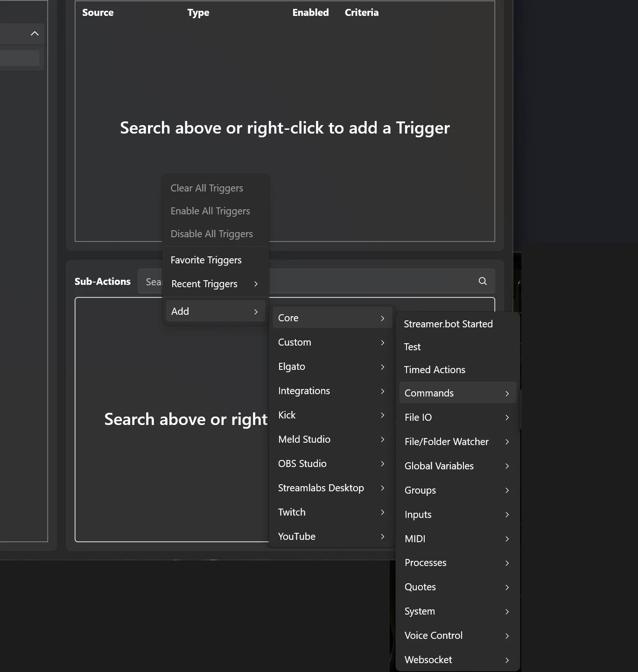638x672 pixels.
Task: Open the Streamlabs Desktop submenu
Action: [332, 488]
